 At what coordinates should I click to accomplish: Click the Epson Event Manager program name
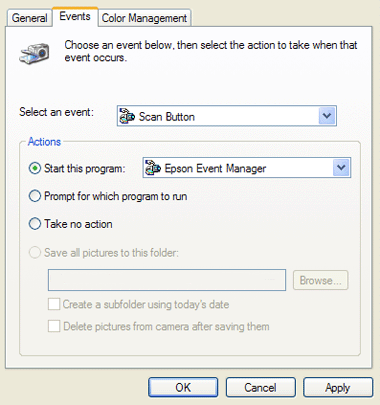coord(215,168)
